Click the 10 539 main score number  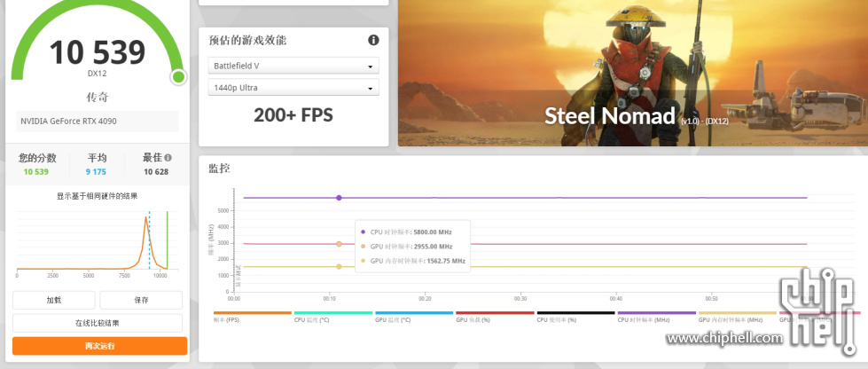pyautogui.click(x=98, y=52)
